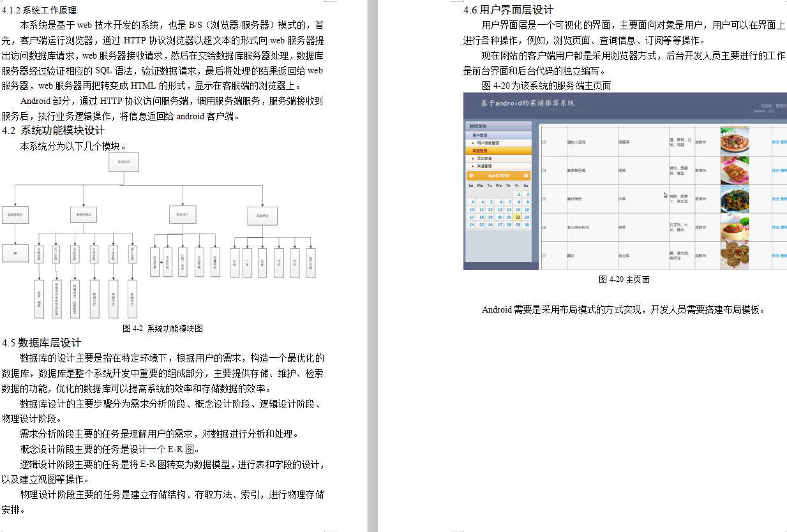This screenshot has height=532, width=787.
Task: Go to next month in April 2016 calendar
Action: point(526,175)
